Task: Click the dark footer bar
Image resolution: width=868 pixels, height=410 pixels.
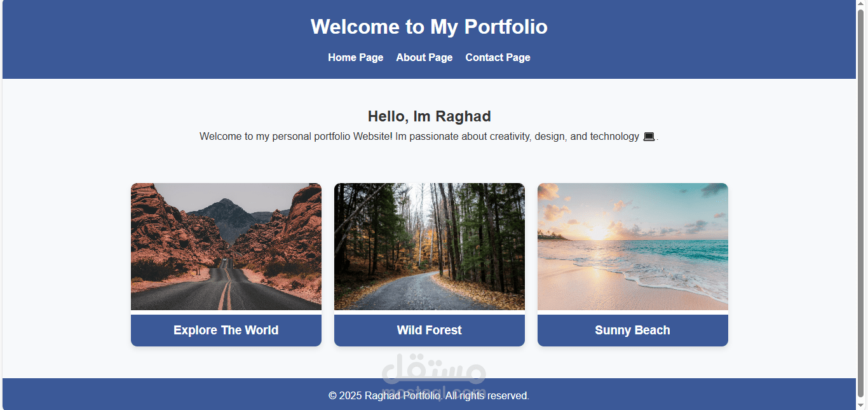Action: (x=191, y=395)
